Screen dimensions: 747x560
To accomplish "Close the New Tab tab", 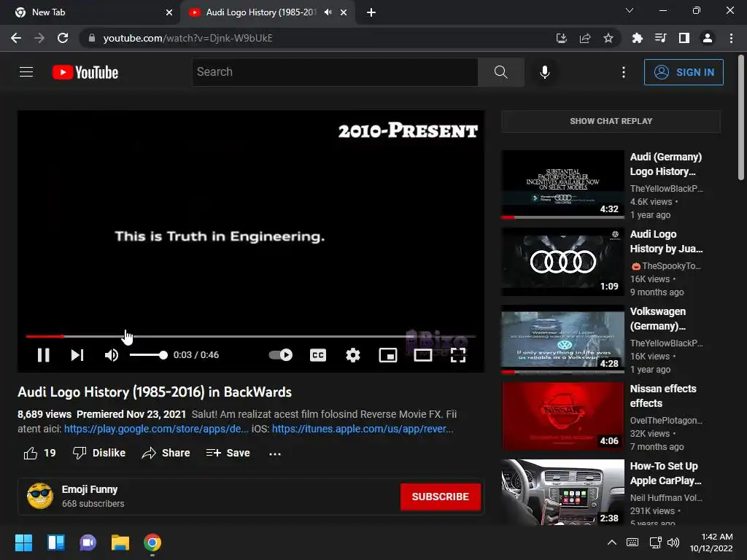I will coord(169,12).
